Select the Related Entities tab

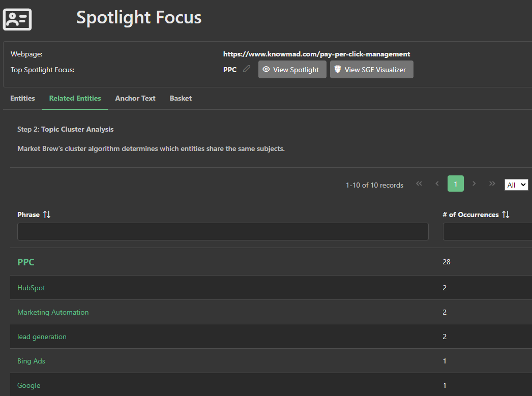point(75,98)
